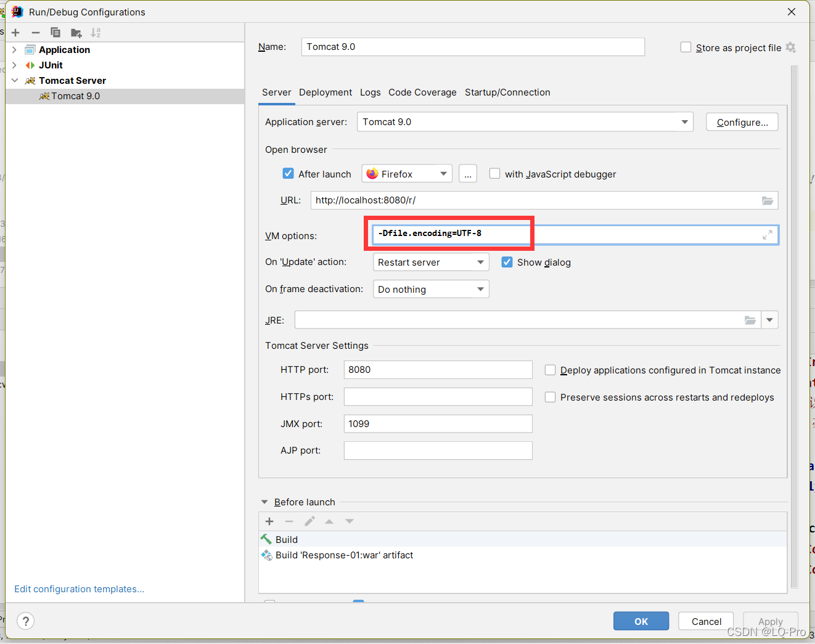Switch to the Server tab
Image resolution: width=815 pixels, height=644 pixels.
(x=276, y=92)
